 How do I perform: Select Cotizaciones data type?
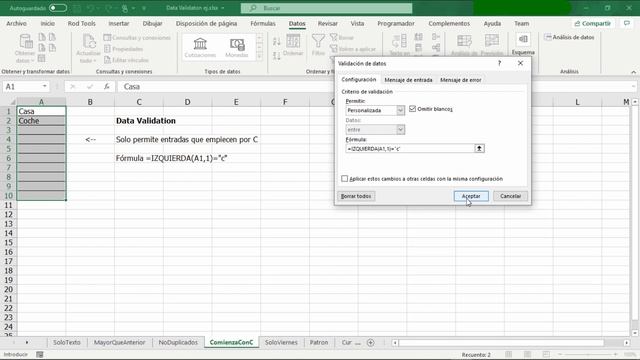click(200, 47)
